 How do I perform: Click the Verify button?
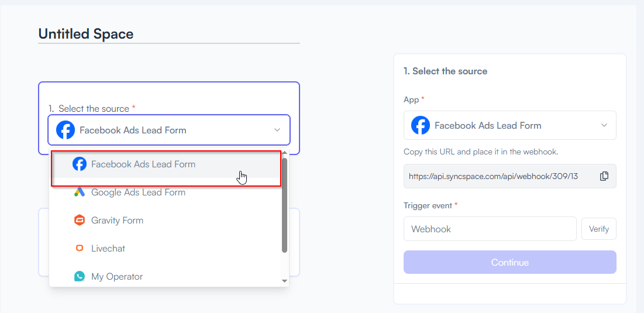coord(599,229)
